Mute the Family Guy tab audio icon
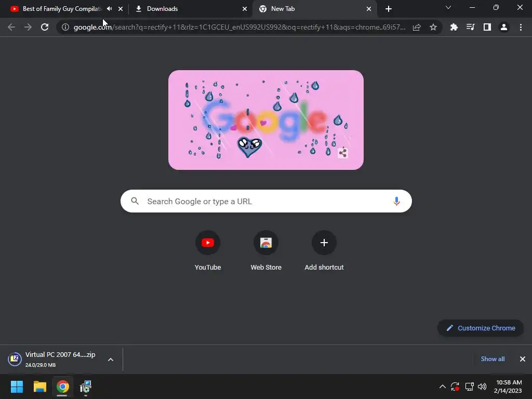 [x=109, y=9]
